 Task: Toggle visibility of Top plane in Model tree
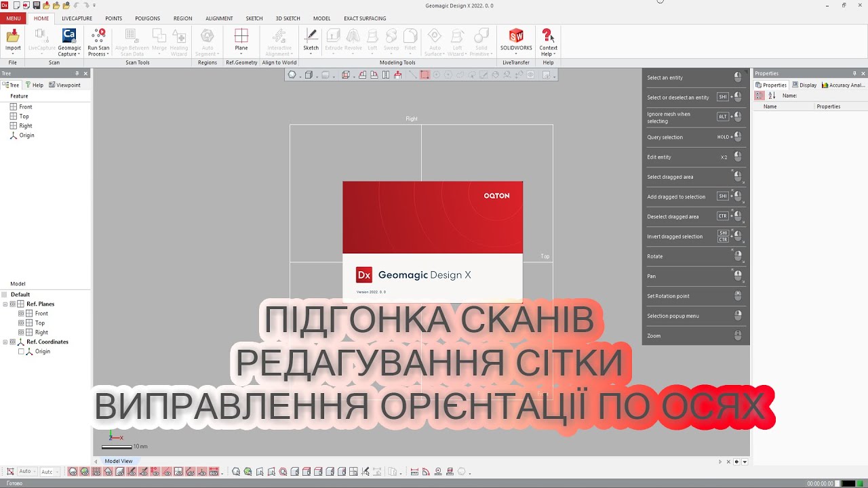[21, 323]
